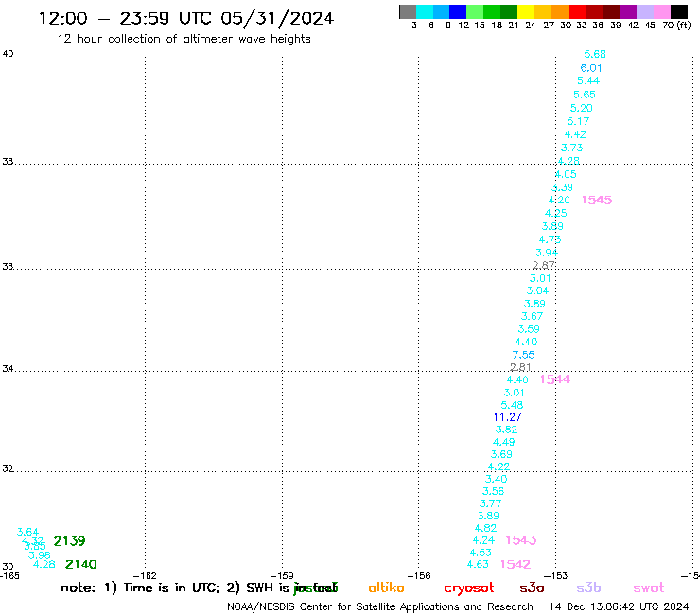Click the wave height value 4.49
Screen dimensions: 700x615
pyautogui.click(x=503, y=442)
